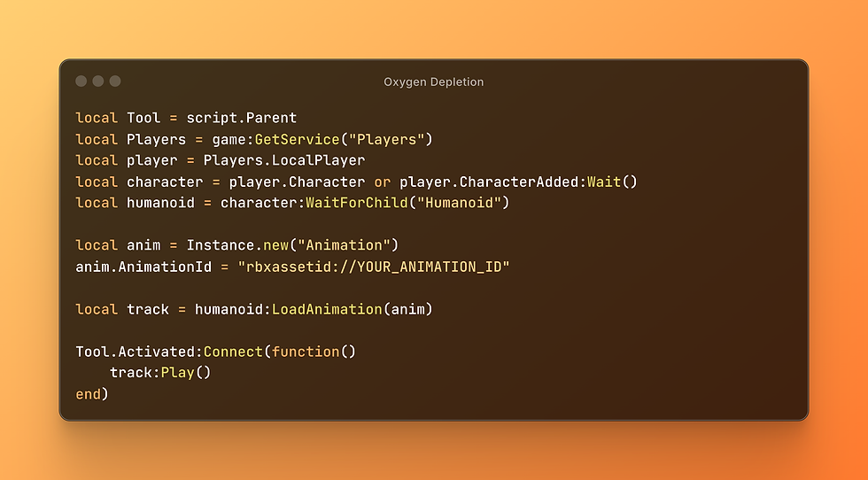The width and height of the screenshot is (868, 480).
Task: Click 'humanoid' variable in local humanoid line
Action: coord(160,203)
